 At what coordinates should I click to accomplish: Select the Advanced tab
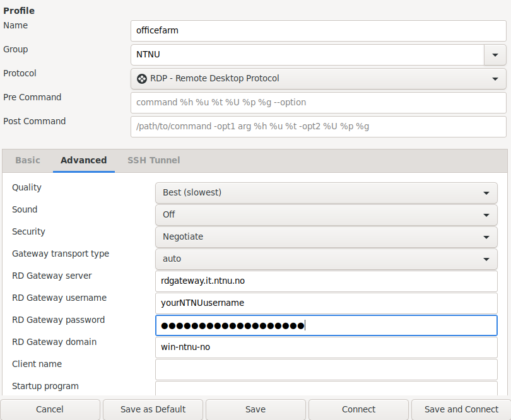84,160
